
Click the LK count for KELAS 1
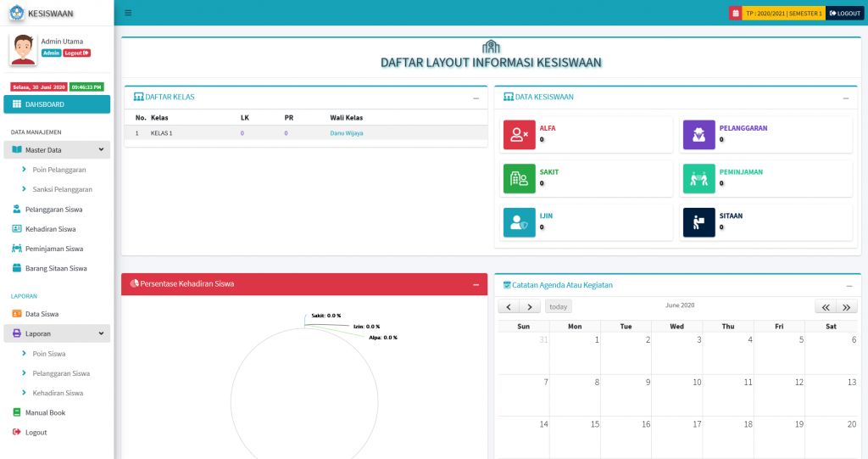pyautogui.click(x=242, y=133)
